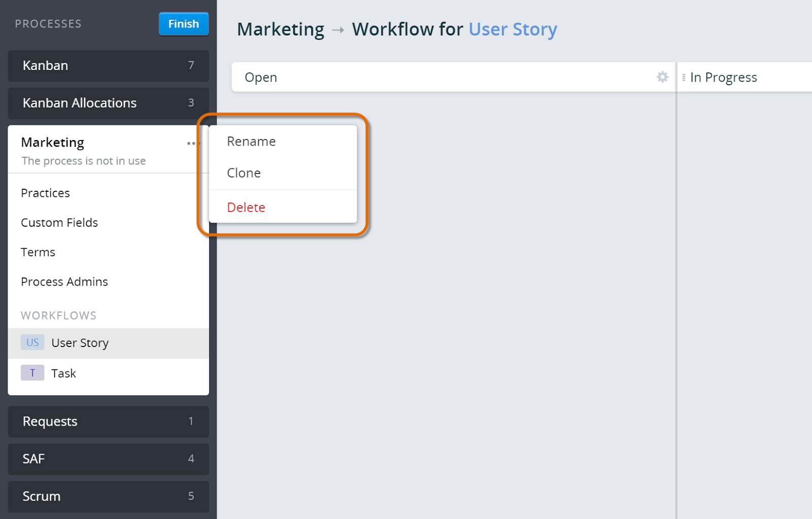Open Custom Fields for Marketing
The height and width of the screenshot is (519, 812).
pyautogui.click(x=59, y=222)
